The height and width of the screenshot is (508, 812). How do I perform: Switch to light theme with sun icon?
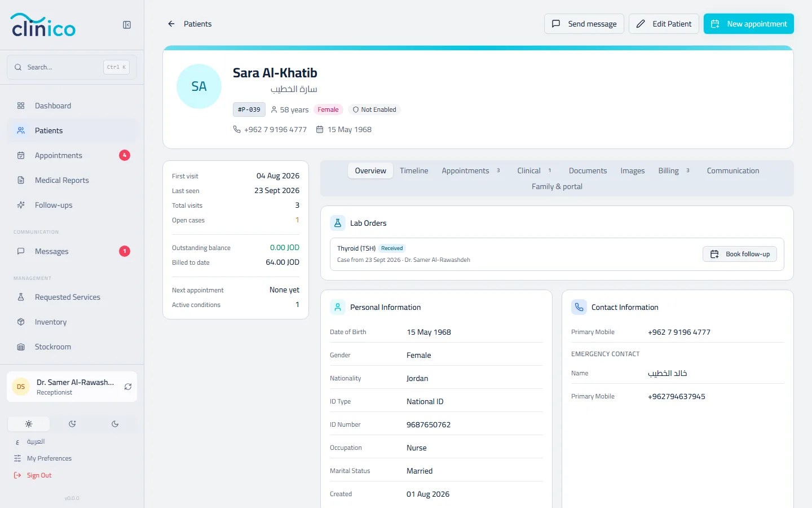click(29, 424)
